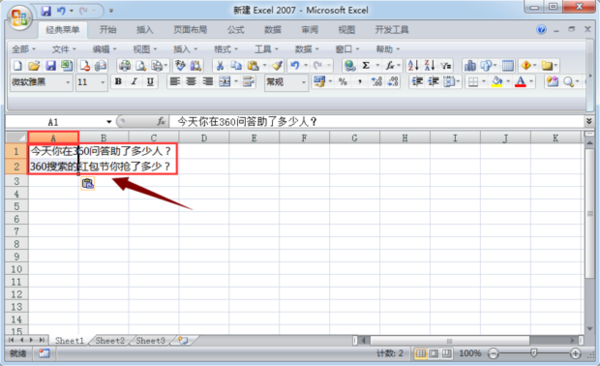Switch to Normal view in status bar
The height and width of the screenshot is (366, 600).
[420, 353]
